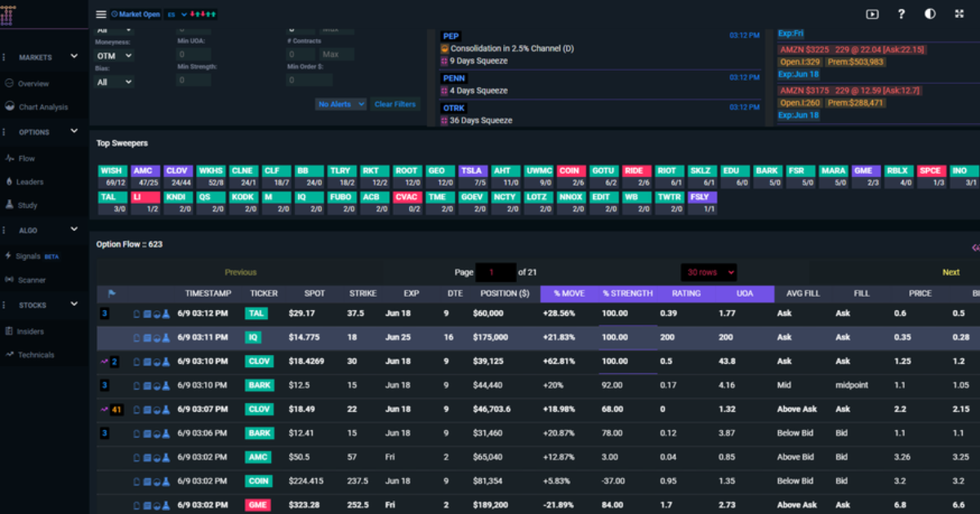
Task: Open Scanner in sidebar
Action: (25, 280)
